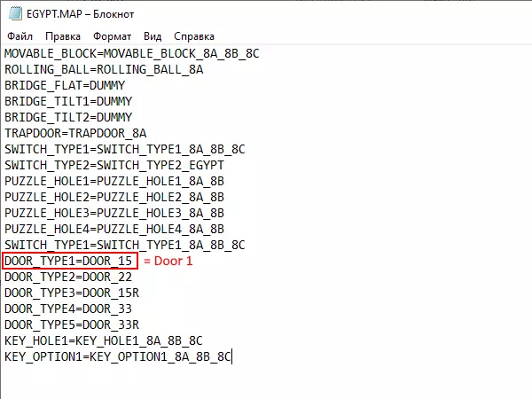
Task: Click the DOOR_TYPE5=DOOR_33R line
Action: coord(72,325)
